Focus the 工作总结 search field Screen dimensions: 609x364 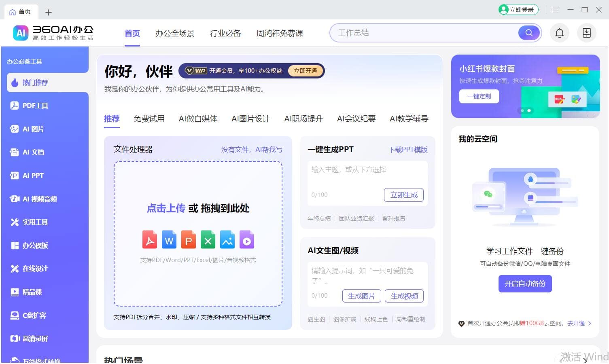tap(425, 33)
